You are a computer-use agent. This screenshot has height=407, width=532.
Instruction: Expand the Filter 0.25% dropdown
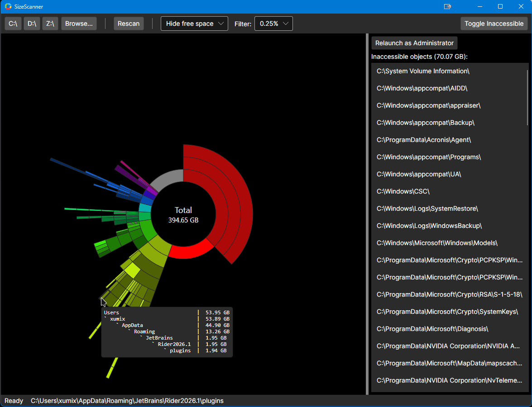(x=273, y=24)
